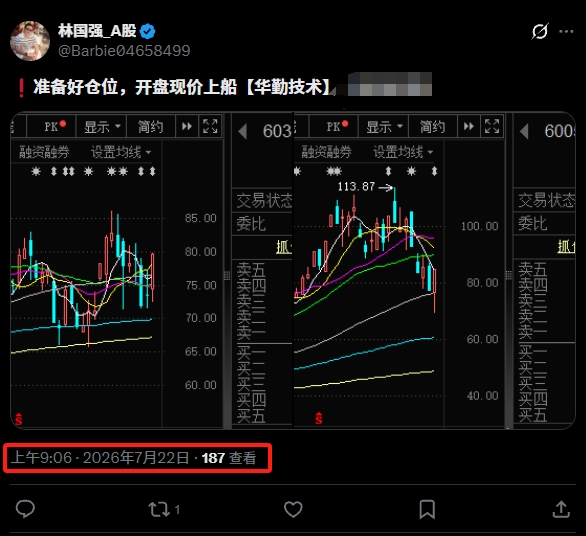The width and height of the screenshot is (586, 536).
Task: Click 85.00 price axis label in left chart
Action: (x=201, y=218)
